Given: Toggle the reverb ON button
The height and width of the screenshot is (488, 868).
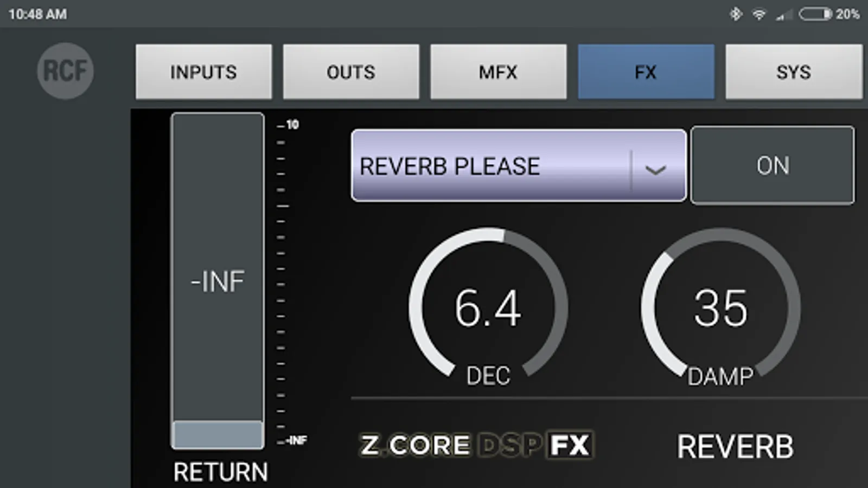Looking at the screenshot, I should pos(773,165).
